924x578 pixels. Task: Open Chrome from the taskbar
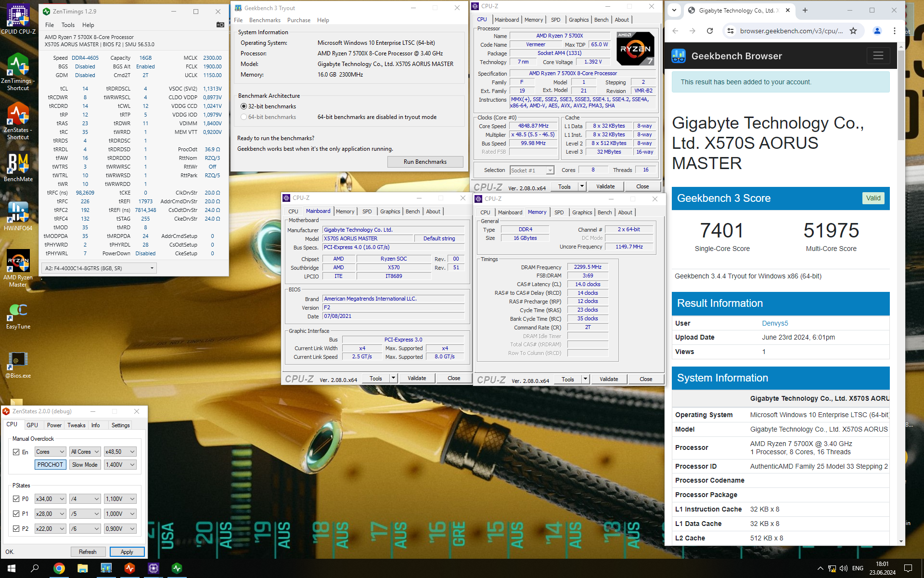[59, 568]
